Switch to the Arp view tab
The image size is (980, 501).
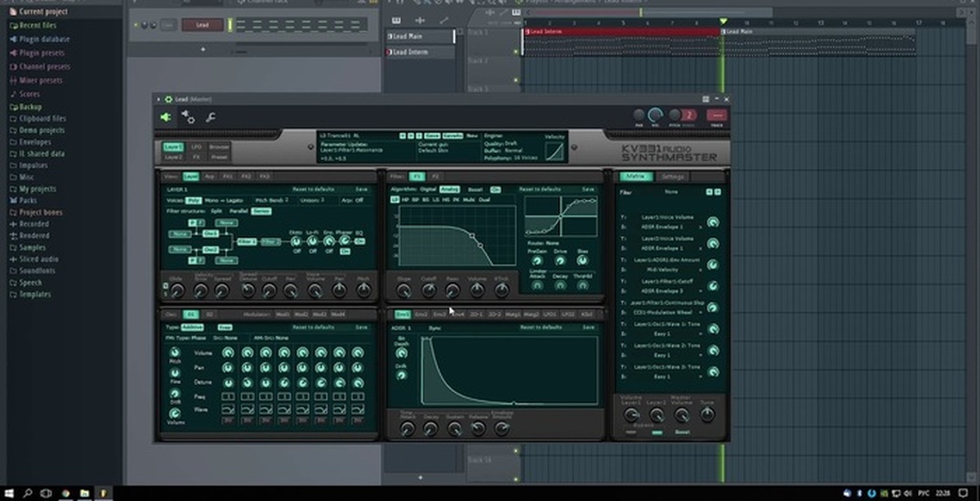coord(210,176)
